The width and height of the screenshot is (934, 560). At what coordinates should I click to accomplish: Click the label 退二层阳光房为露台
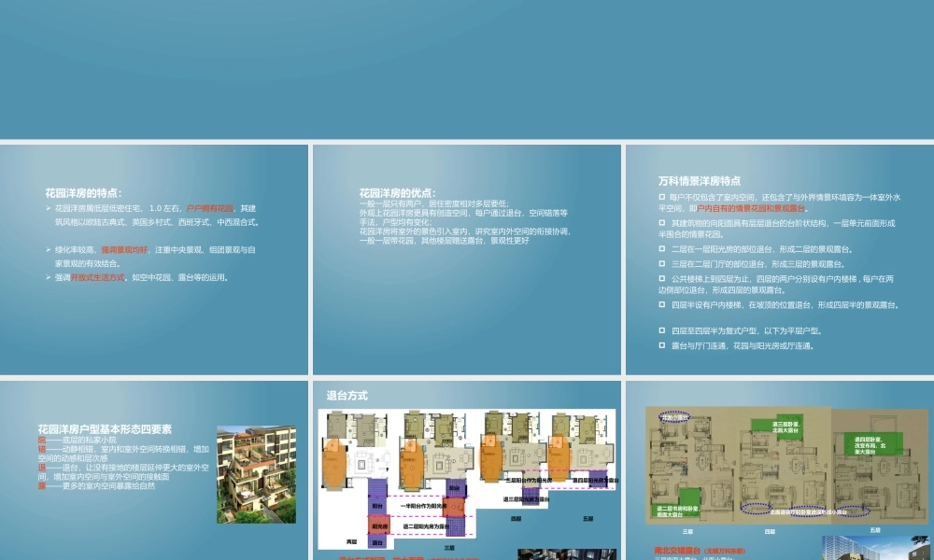pos(426,526)
